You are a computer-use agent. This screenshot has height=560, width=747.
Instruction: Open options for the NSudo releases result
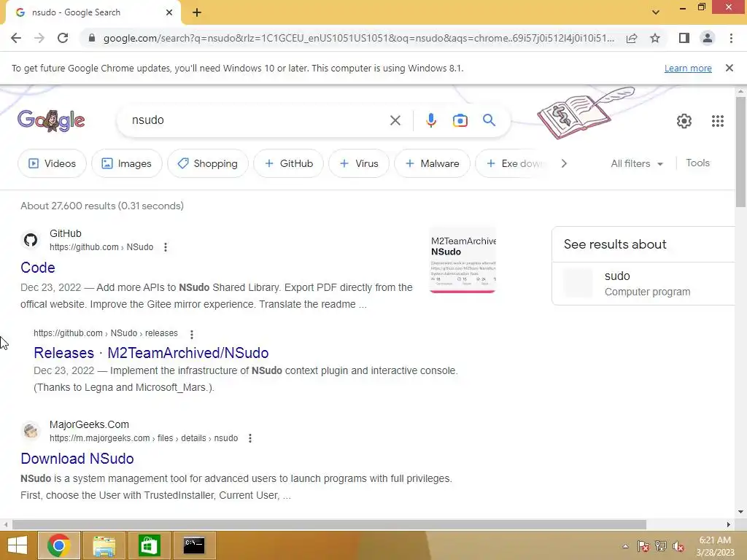click(192, 334)
